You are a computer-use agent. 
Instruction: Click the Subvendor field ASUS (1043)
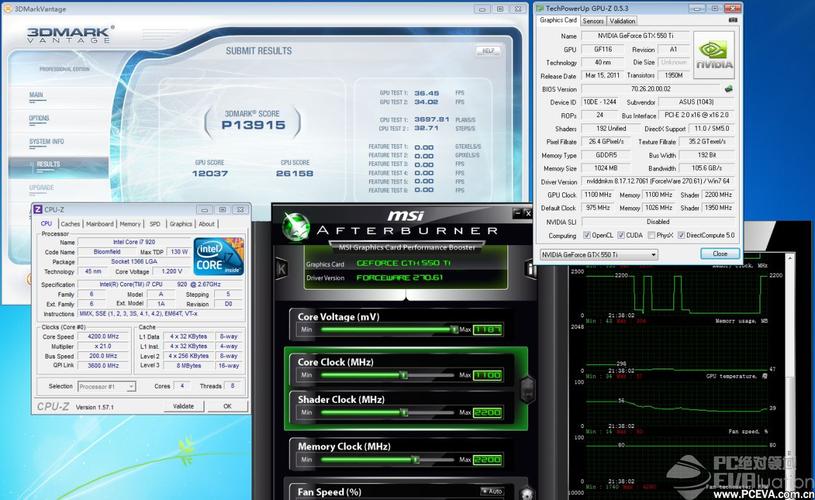pyautogui.click(x=696, y=102)
